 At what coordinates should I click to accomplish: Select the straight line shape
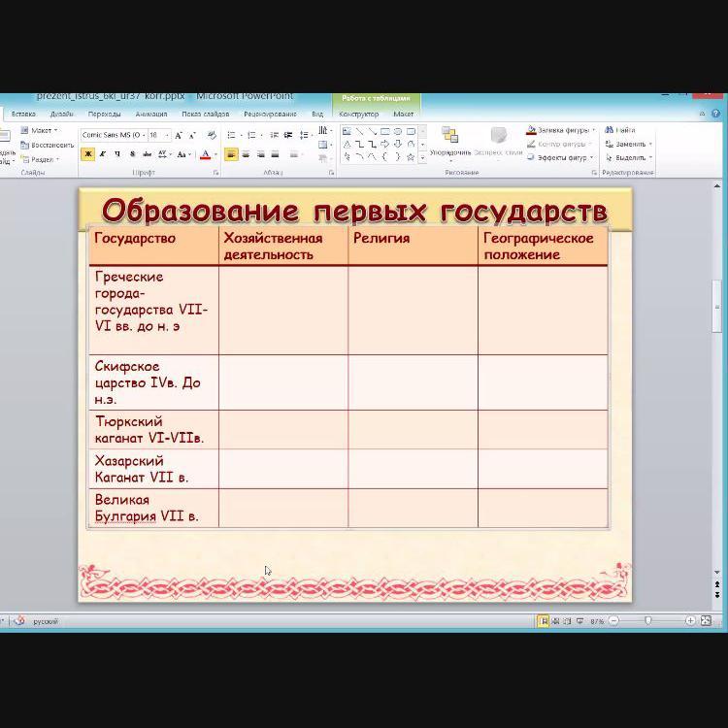point(359,131)
